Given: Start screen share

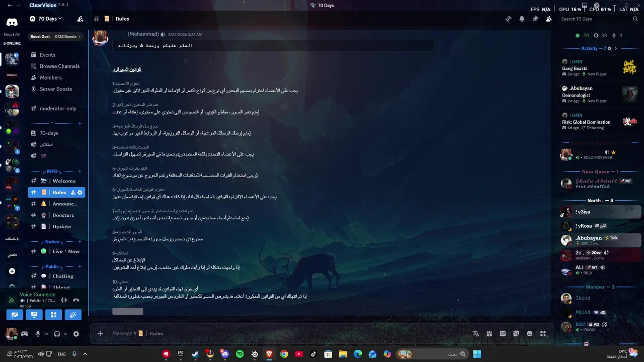Looking at the screenshot, I should [34, 315].
